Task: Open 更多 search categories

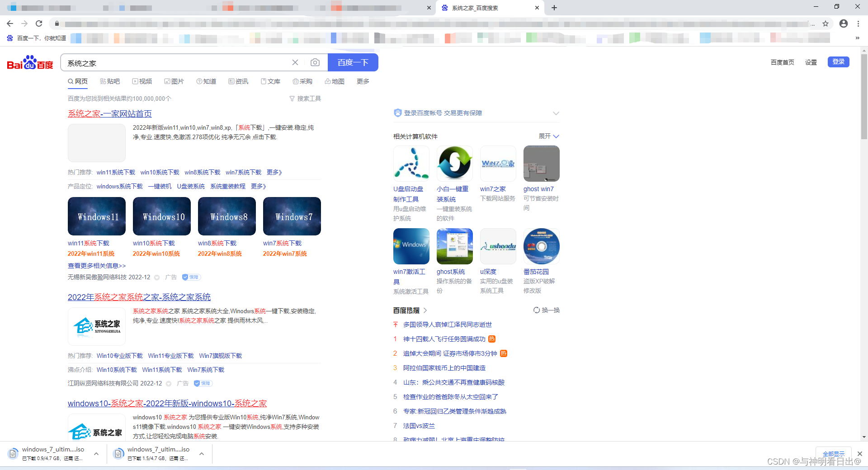Action: click(363, 81)
